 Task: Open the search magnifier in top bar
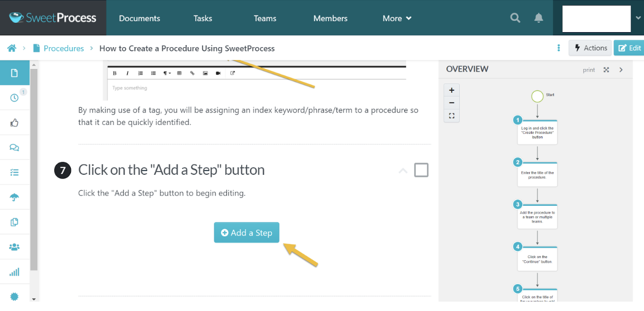[x=515, y=18]
